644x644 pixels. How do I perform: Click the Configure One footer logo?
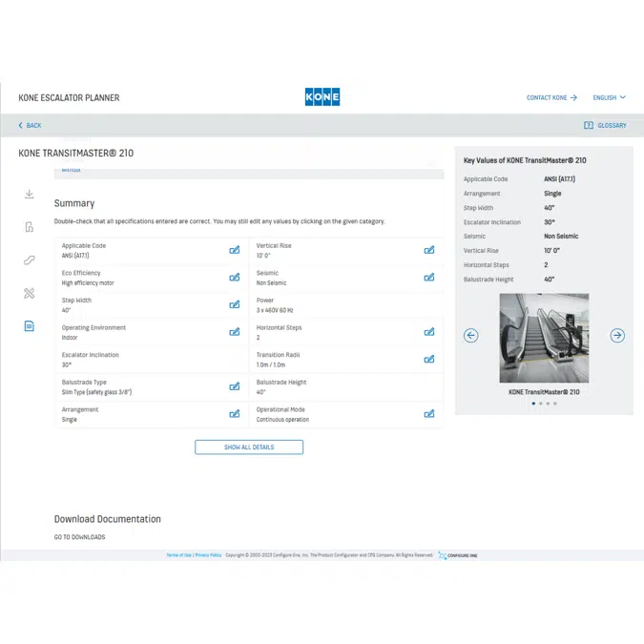pos(458,555)
